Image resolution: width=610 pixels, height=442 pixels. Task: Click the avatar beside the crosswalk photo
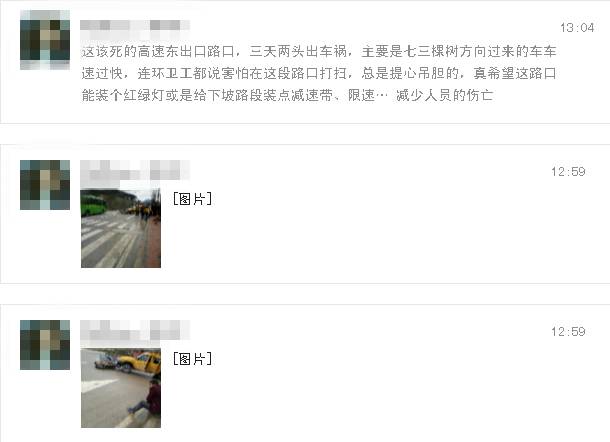(45, 185)
